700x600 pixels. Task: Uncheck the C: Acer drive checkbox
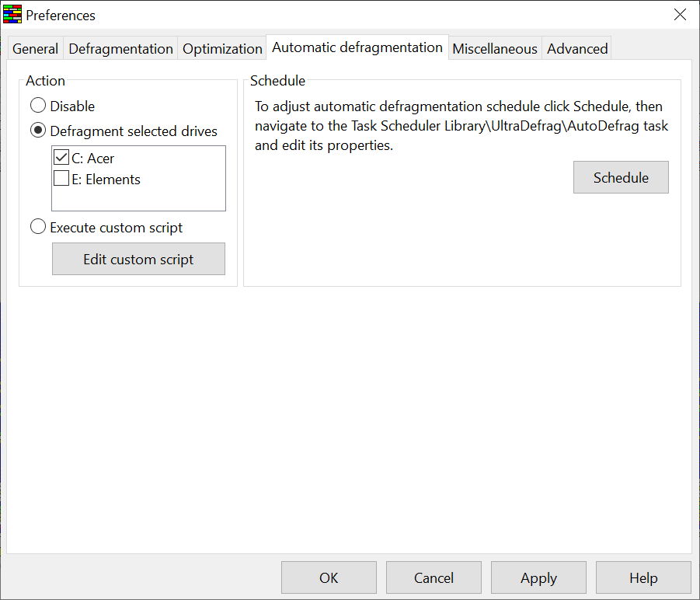(61, 159)
